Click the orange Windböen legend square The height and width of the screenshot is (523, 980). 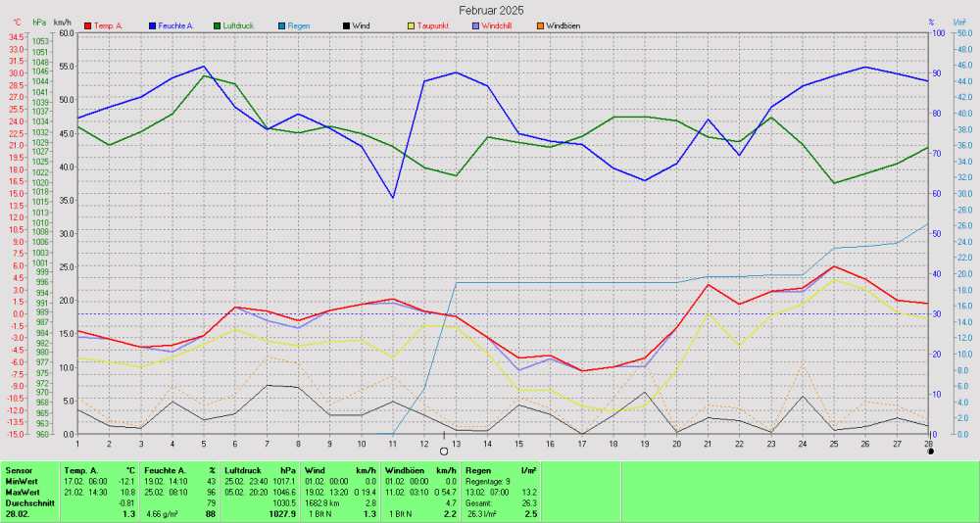pyautogui.click(x=539, y=25)
